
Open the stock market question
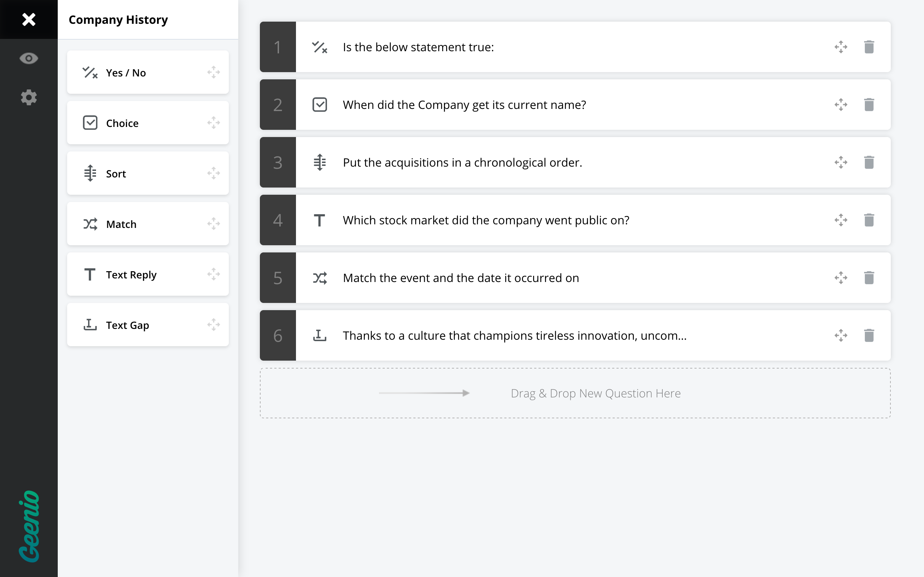click(x=486, y=220)
